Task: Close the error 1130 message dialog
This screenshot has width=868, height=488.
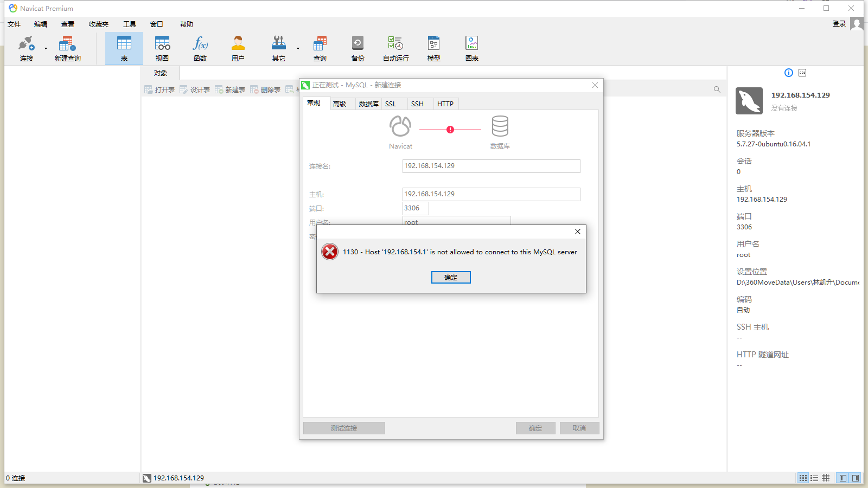Action: pos(578,232)
